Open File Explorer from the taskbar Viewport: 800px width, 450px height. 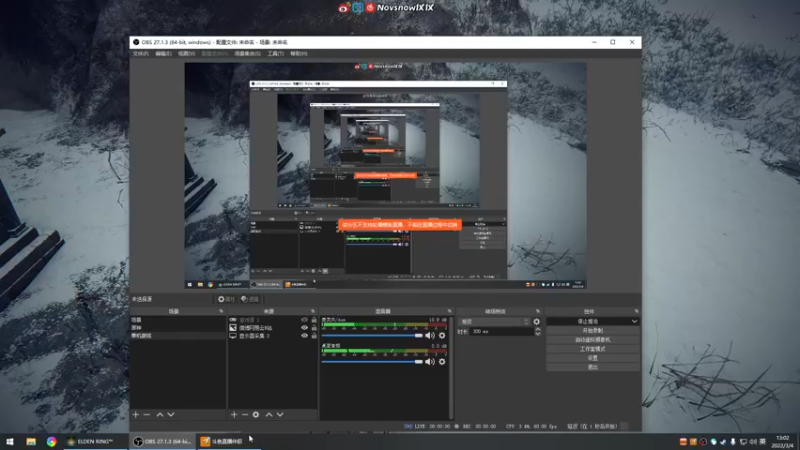(x=31, y=441)
